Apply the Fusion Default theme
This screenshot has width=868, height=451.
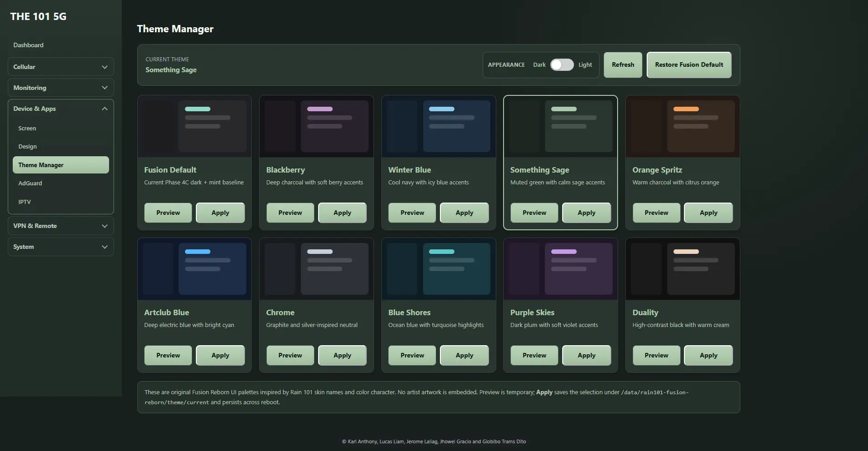pos(220,213)
